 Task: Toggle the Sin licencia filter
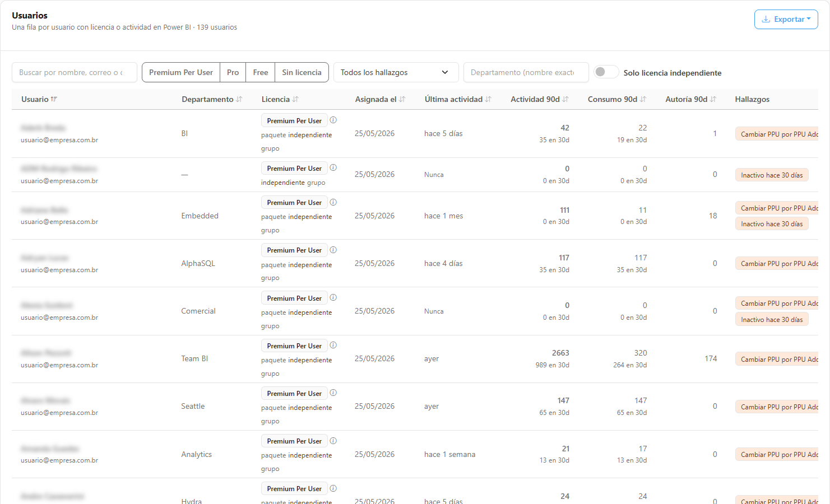[x=302, y=72]
